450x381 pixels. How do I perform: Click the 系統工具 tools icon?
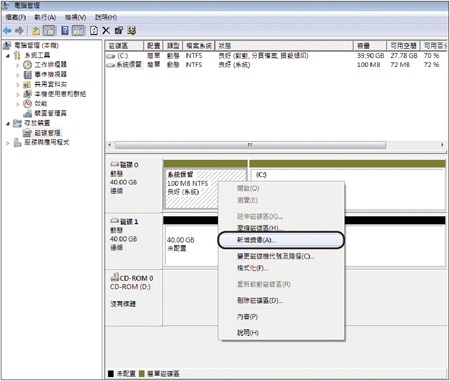pos(17,55)
